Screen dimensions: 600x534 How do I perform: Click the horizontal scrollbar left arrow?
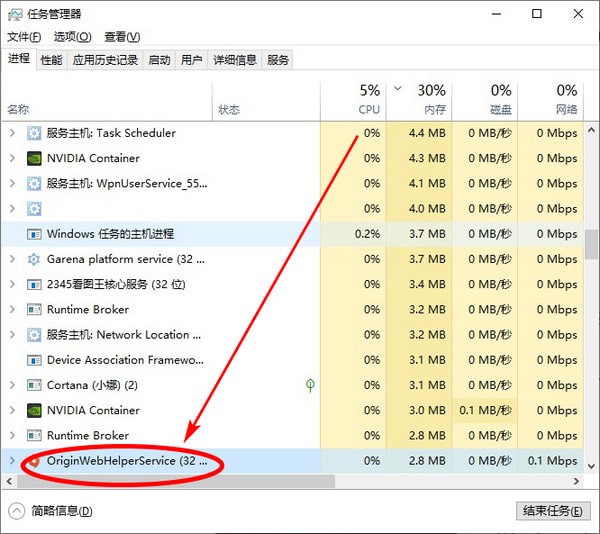click(10, 481)
